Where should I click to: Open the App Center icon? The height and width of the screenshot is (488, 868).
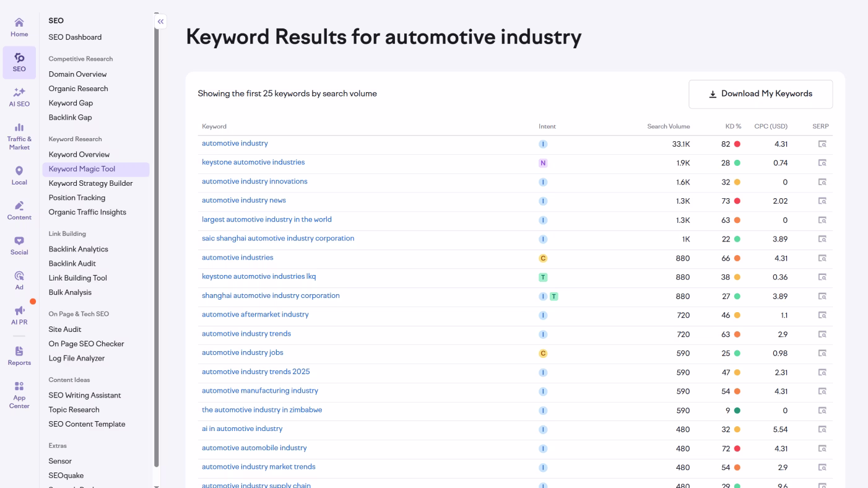coord(19,387)
